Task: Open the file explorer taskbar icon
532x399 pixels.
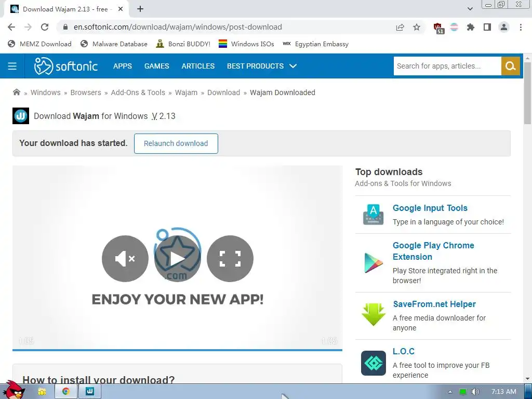Action: pos(42,391)
